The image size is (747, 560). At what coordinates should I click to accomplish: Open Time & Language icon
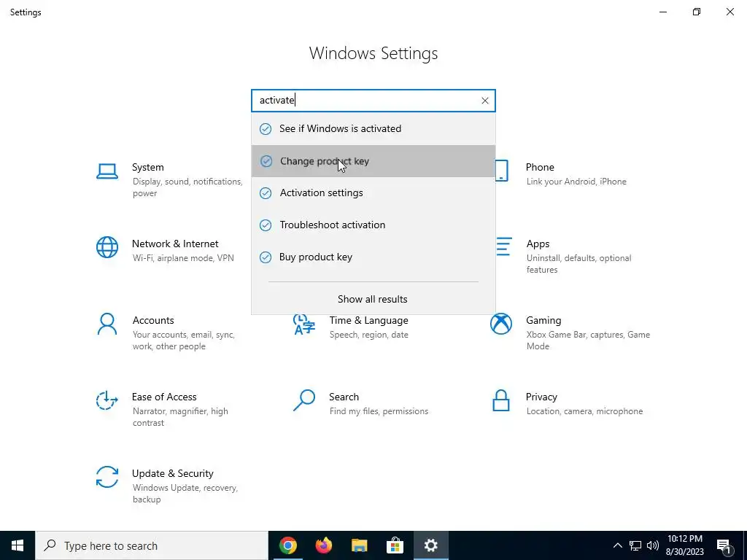[304, 324]
